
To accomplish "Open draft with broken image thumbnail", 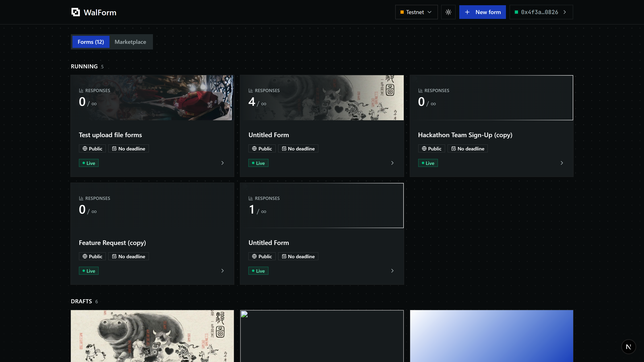I will tap(322, 336).
